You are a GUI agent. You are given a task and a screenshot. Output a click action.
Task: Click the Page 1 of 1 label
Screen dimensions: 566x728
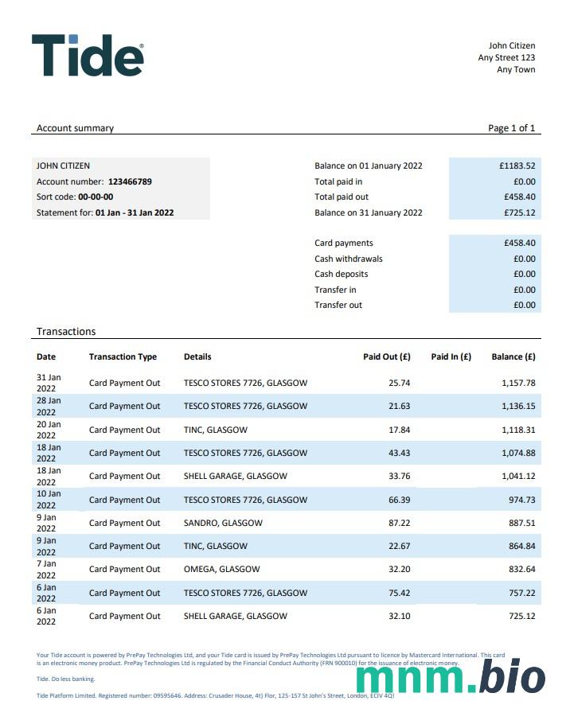511,128
